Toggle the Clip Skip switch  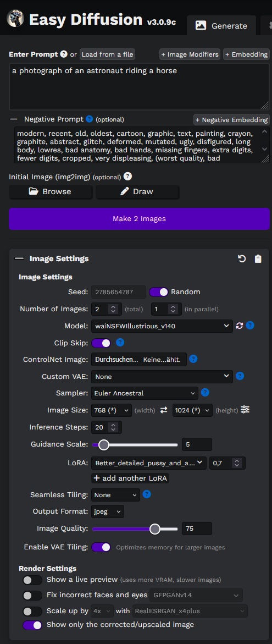pyautogui.click(x=101, y=343)
